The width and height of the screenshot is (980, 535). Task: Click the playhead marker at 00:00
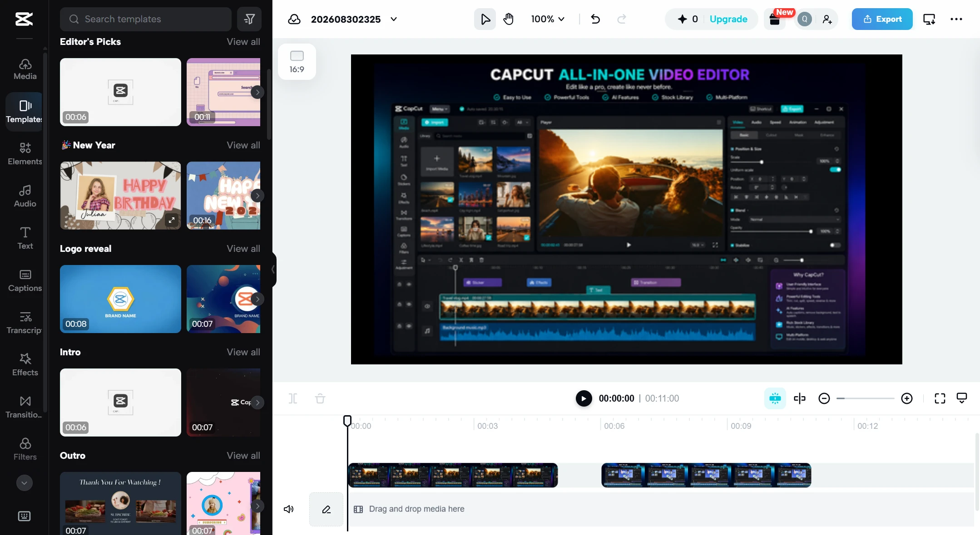(x=347, y=421)
